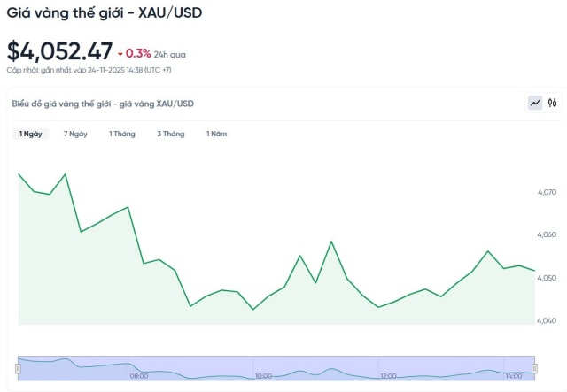
Task: Click the red down-arrow change indicator
Action: [120, 53]
